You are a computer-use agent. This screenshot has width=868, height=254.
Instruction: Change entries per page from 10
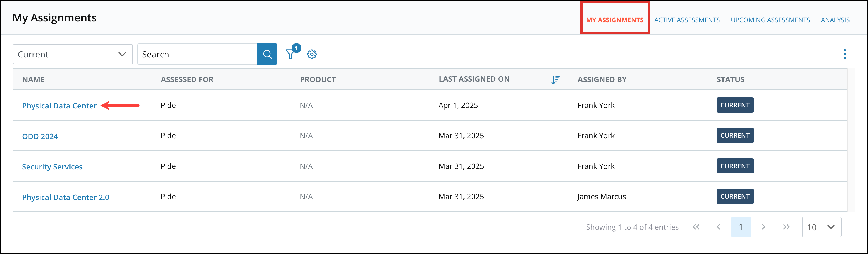point(822,227)
